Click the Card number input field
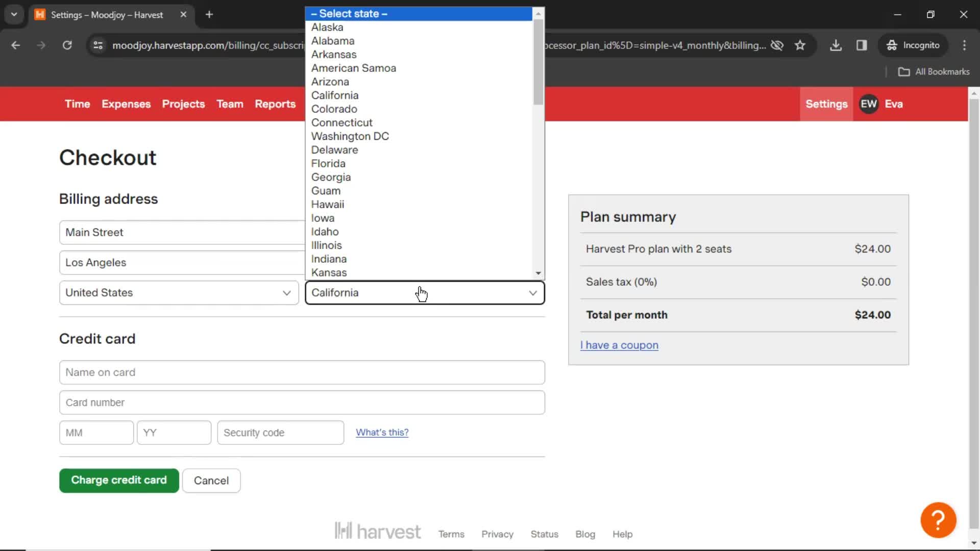The width and height of the screenshot is (980, 551). (x=302, y=402)
